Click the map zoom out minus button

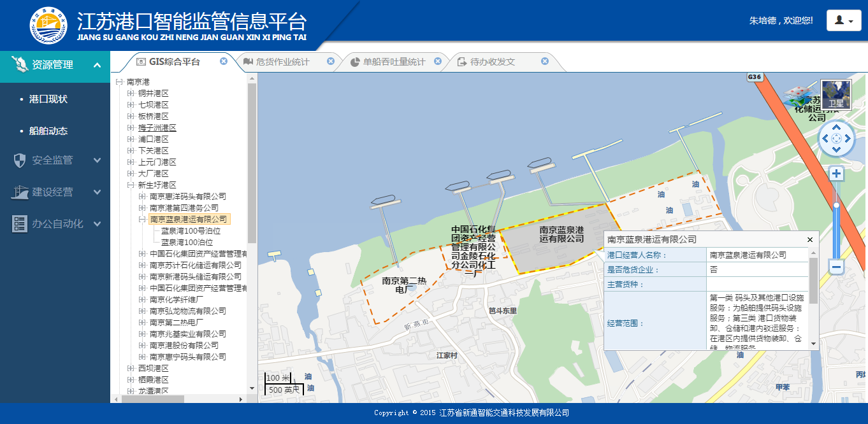(x=836, y=267)
